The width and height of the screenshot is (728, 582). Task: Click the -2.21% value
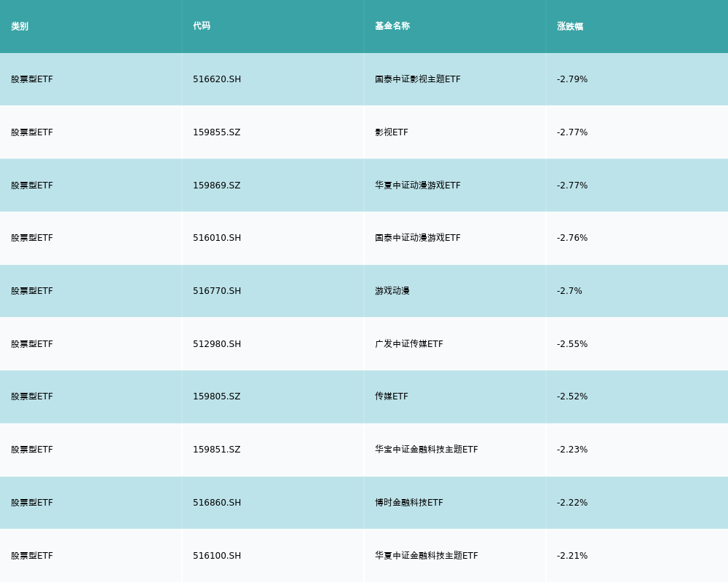pyautogui.click(x=572, y=556)
